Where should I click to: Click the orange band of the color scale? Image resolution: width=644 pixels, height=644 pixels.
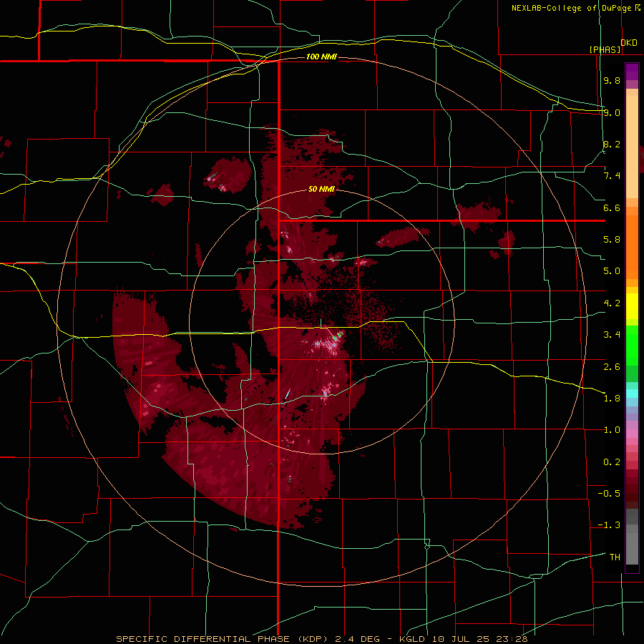632,248
